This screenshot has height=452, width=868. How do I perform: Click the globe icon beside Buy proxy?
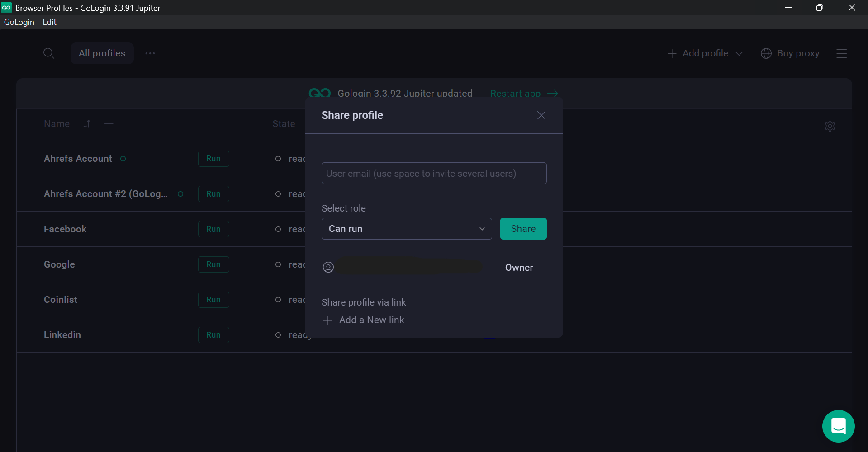(766, 53)
